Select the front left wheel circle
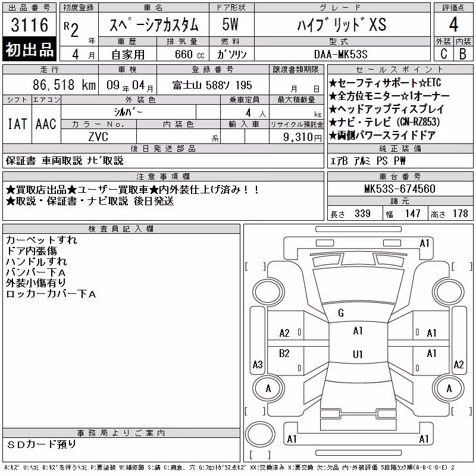Viewport: 476px width, 476px height. tap(268, 293)
